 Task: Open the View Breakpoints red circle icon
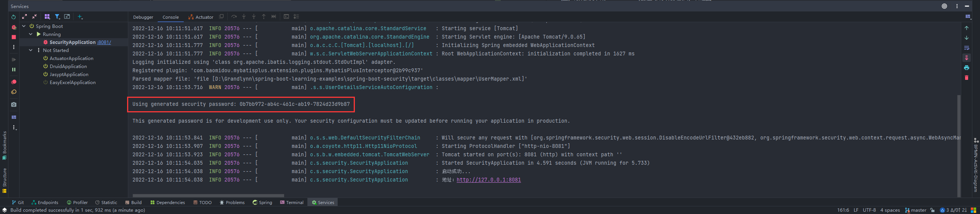point(14,82)
